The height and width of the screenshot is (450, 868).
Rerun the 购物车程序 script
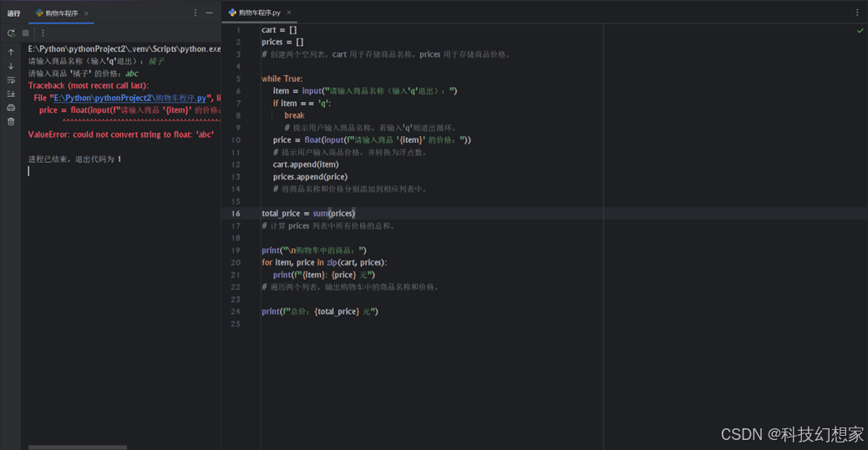11,33
